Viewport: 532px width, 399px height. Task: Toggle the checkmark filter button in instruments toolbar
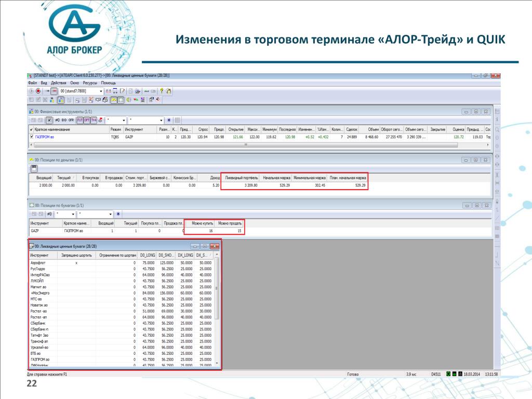[49, 120]
